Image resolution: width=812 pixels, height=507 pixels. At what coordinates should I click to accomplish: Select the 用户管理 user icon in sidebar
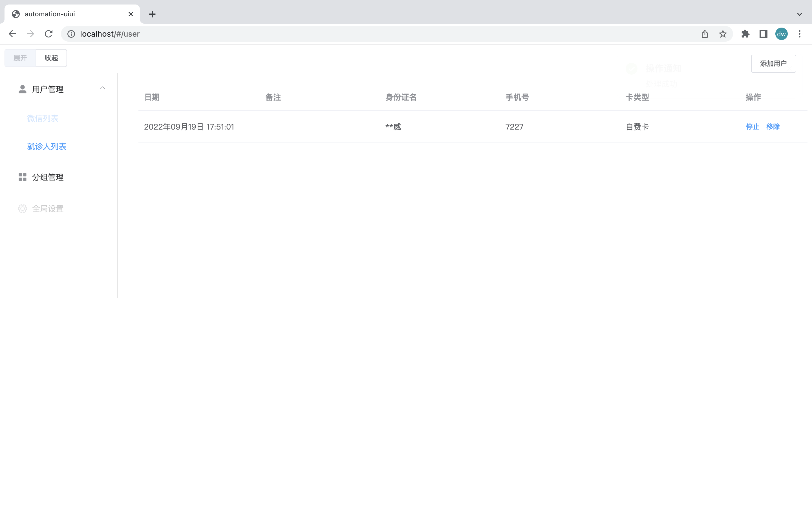point(23,89)
